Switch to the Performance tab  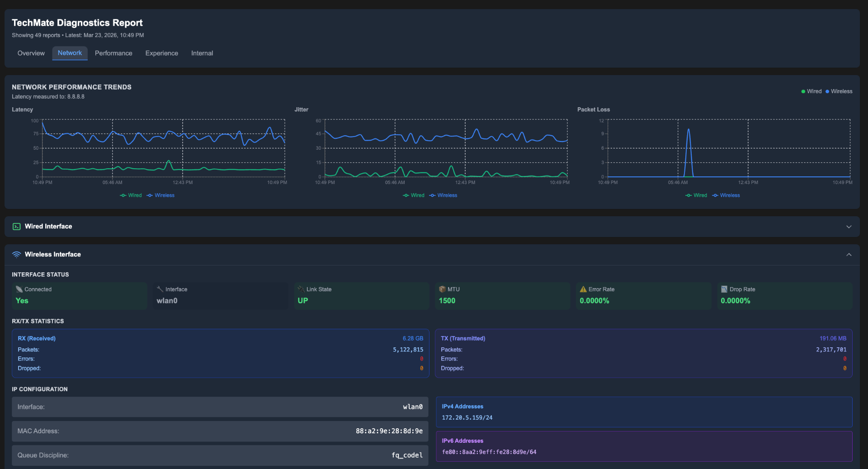[x=113, y=53]
